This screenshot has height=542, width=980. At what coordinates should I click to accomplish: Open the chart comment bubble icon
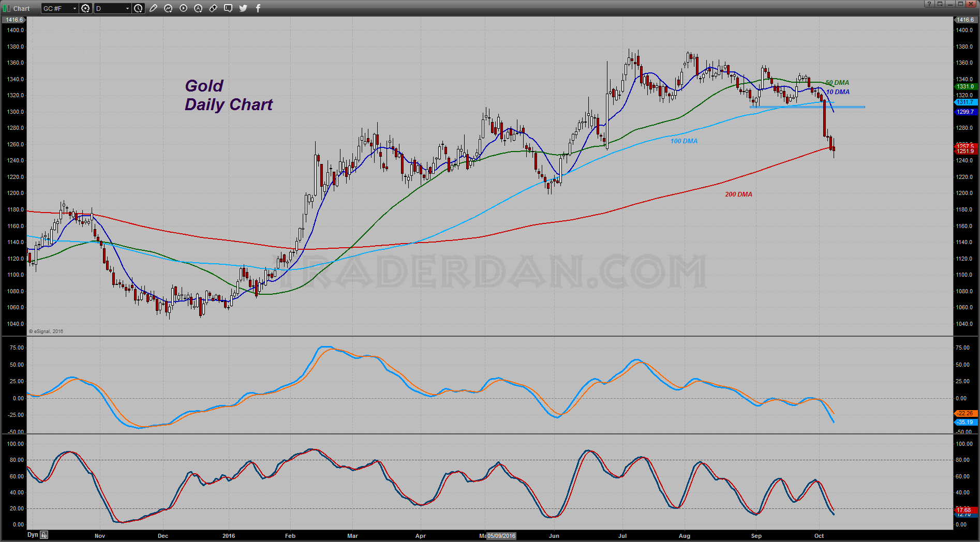tap(228, 8)
